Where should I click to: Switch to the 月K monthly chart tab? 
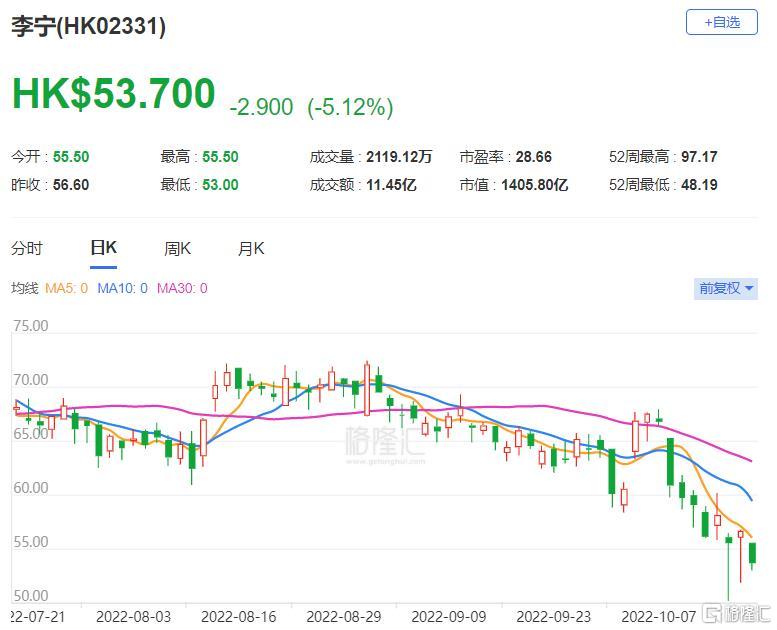251,249
